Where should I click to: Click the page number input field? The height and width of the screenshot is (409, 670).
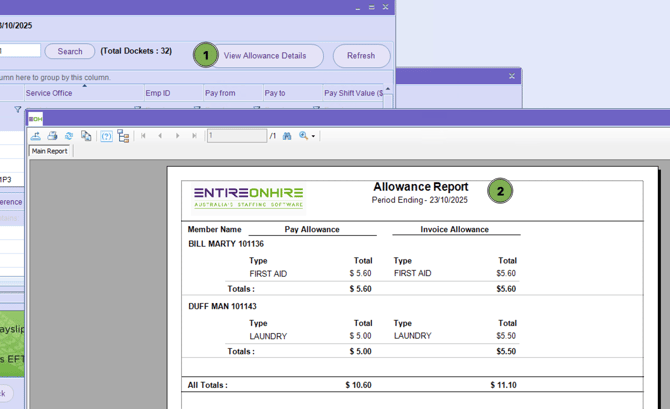[x=236, y=136]
